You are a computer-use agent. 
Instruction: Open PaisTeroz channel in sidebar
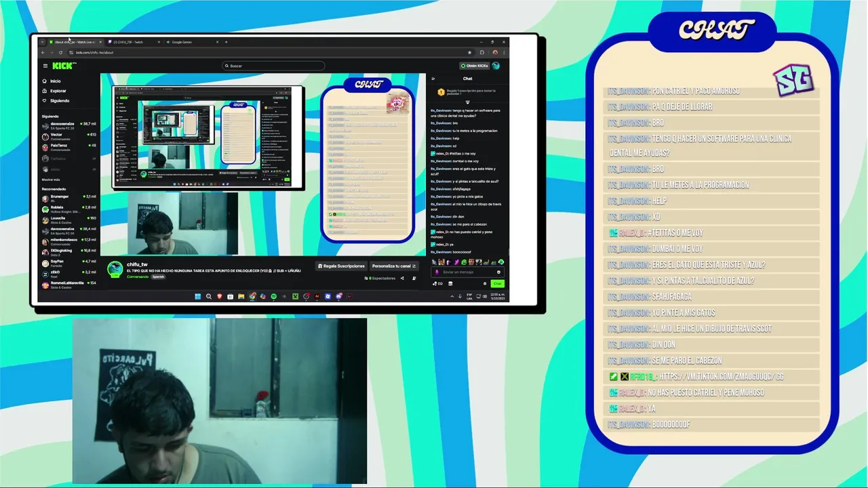click(69, 147)
